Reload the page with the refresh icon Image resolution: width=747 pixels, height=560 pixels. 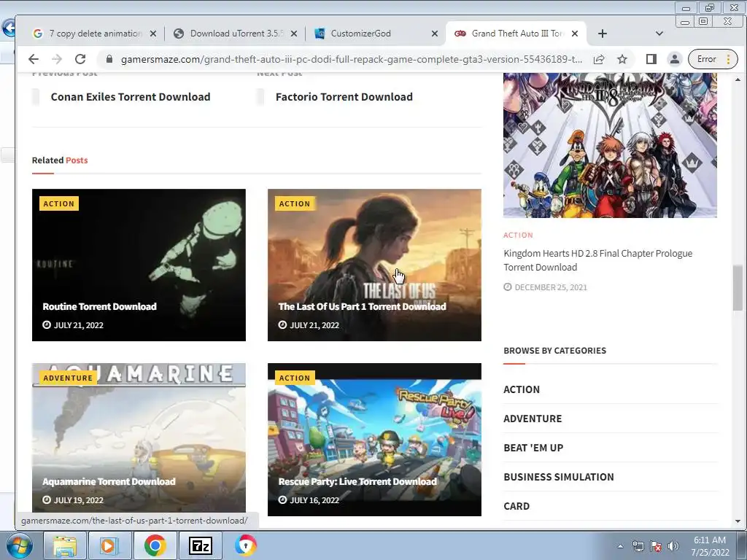click(80, 59)
